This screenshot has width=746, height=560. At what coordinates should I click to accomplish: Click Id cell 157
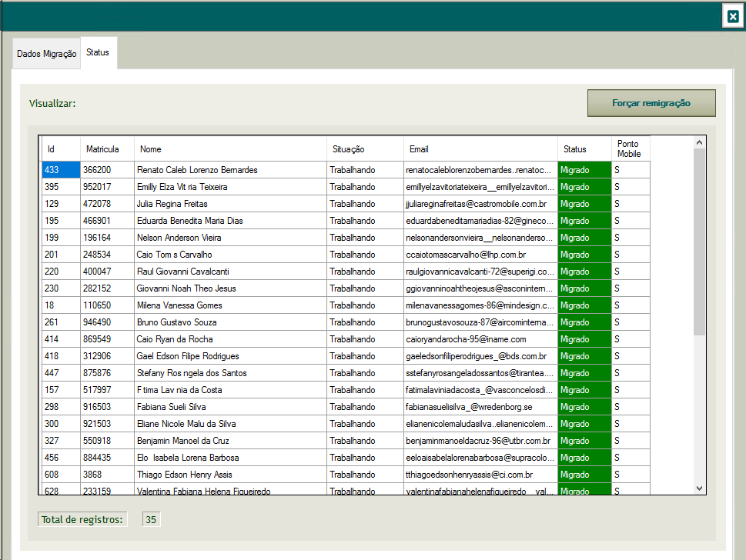tap(61, 390)
